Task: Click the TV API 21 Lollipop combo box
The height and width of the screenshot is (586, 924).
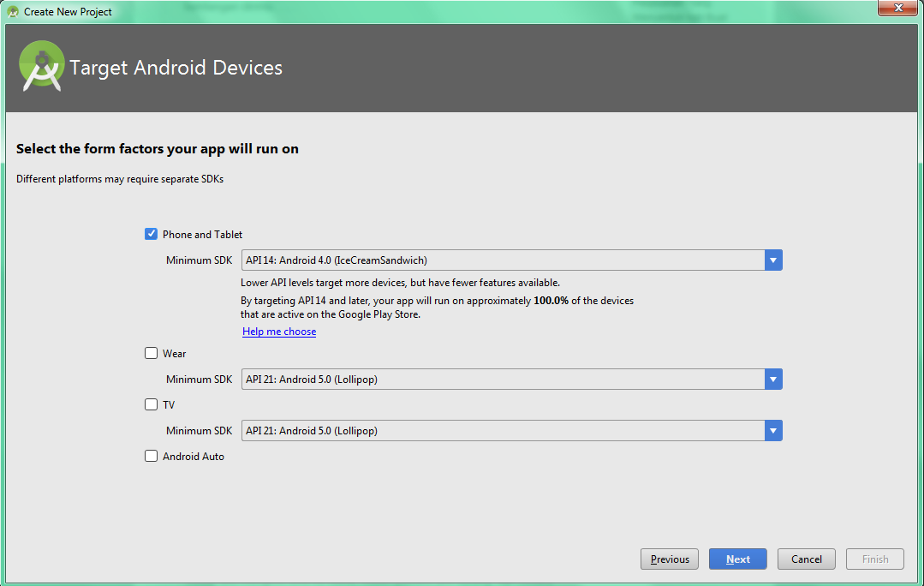Action: (511, 430)
